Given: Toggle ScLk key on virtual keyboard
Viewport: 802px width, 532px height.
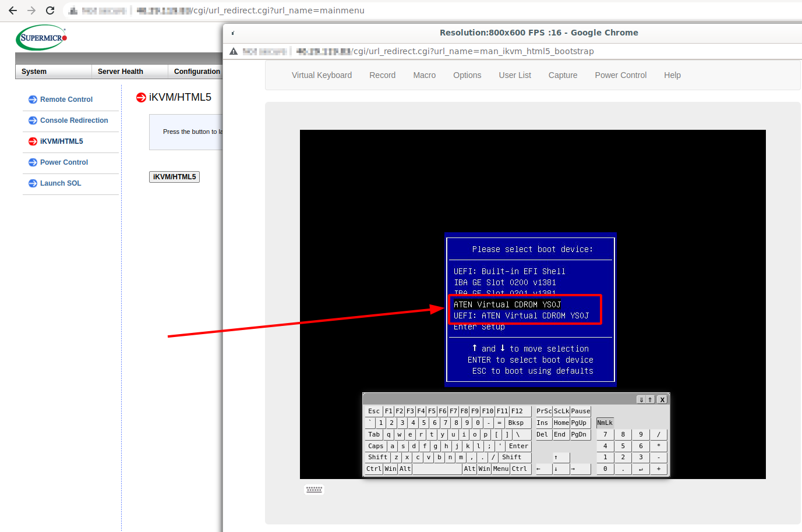Looking at the screenshot, I should point(561,412).
